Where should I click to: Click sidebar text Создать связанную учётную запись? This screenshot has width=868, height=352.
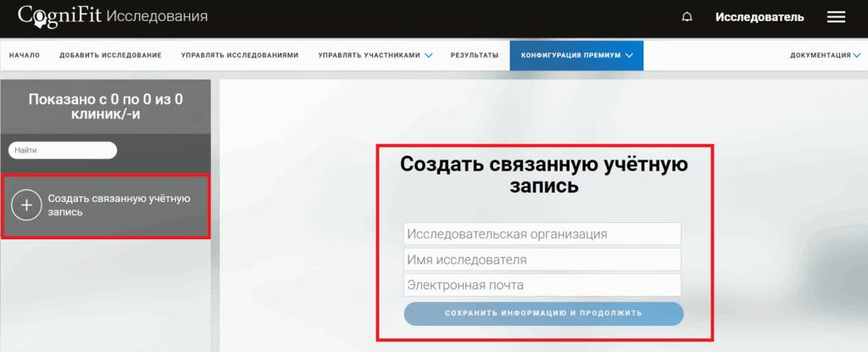coord(118,205)
